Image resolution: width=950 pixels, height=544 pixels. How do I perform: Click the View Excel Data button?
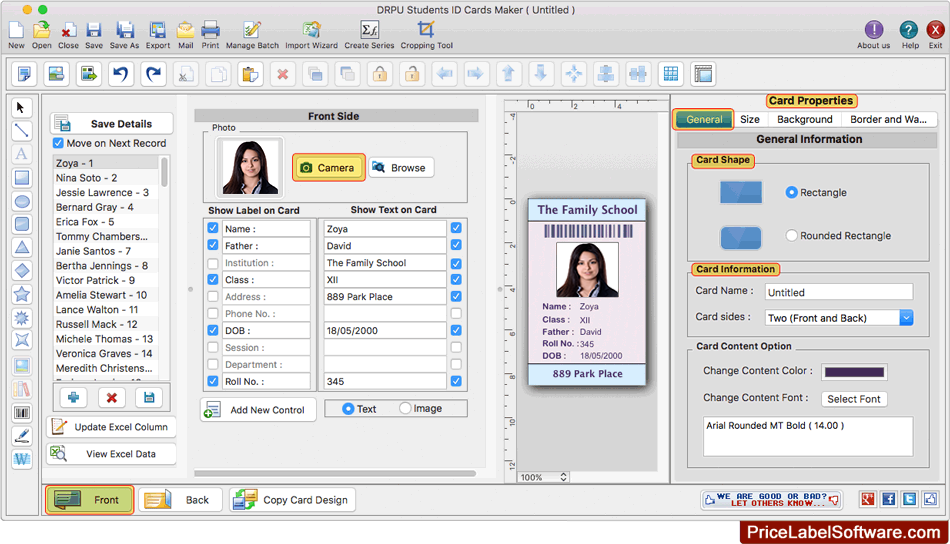(x=111, y=454)
